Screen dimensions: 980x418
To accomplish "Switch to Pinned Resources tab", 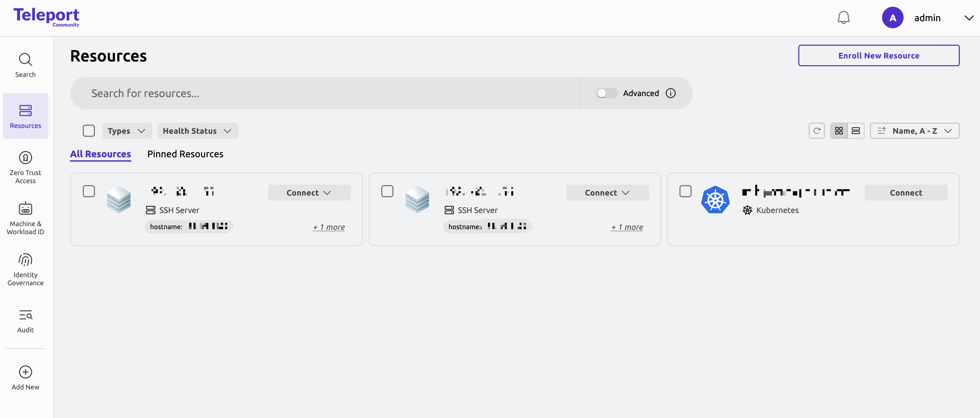I will pos(185,154).
